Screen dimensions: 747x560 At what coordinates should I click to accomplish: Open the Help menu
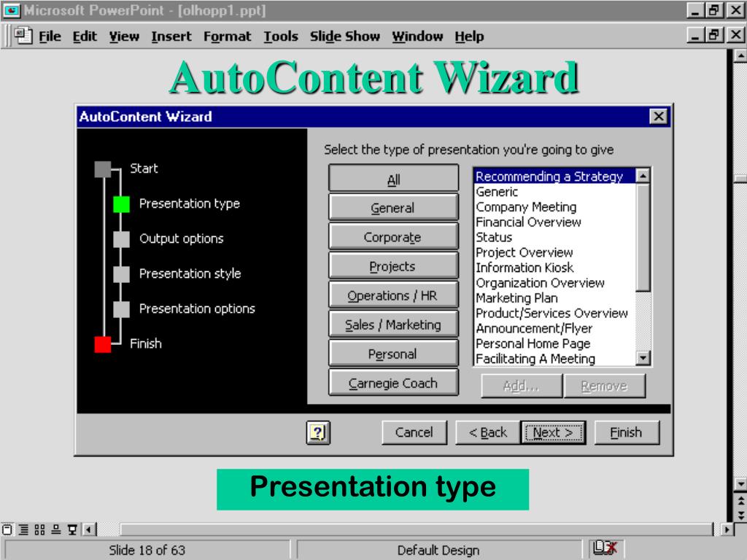point(469,36)
